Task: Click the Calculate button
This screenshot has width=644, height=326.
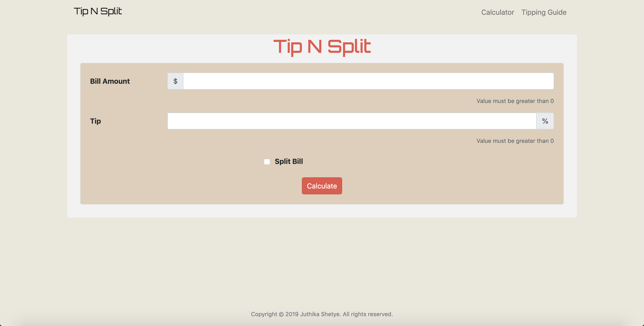Action: point(322,186)
